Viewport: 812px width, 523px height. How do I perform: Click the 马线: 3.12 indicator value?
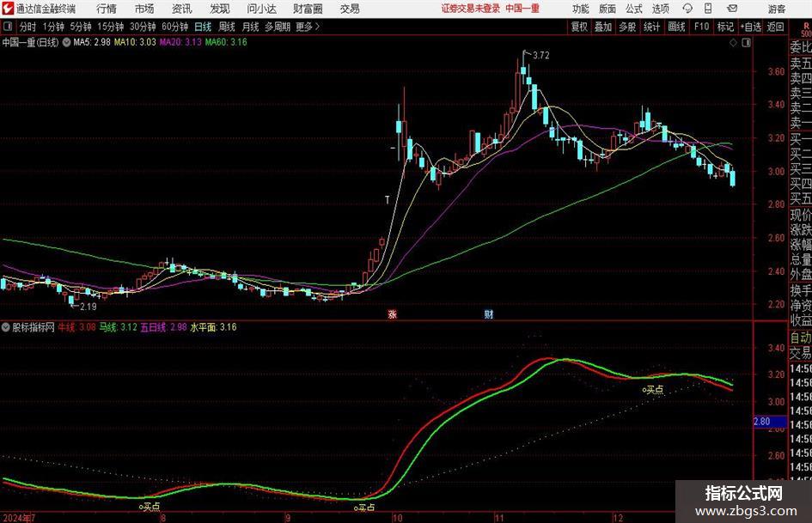[x=118, y=327]
